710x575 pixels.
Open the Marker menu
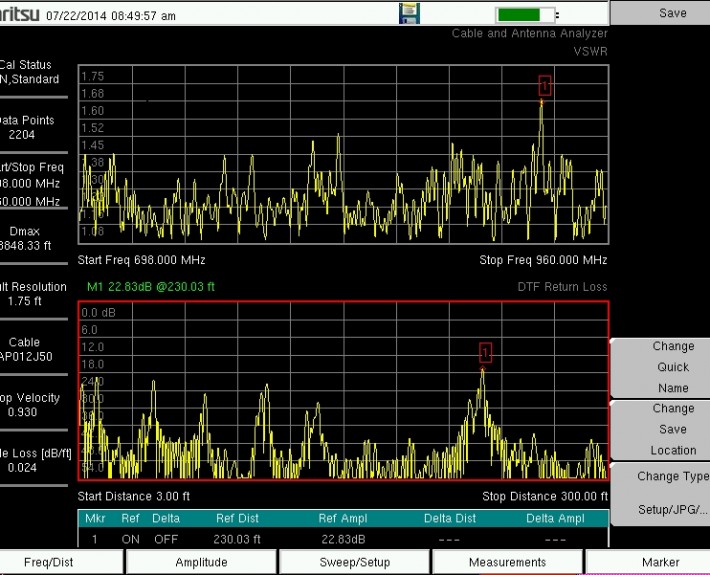(x=660, y=562)
